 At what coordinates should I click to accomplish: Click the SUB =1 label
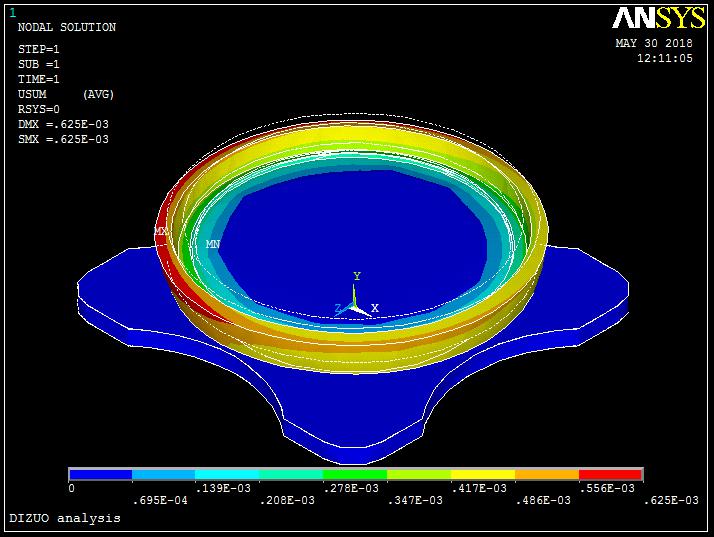(39, 64)
